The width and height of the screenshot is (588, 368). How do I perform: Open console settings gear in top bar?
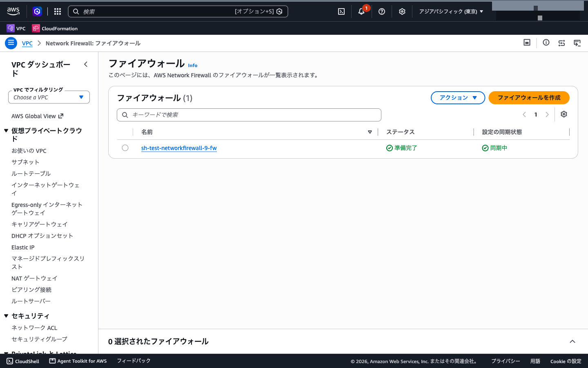(402, 11)
